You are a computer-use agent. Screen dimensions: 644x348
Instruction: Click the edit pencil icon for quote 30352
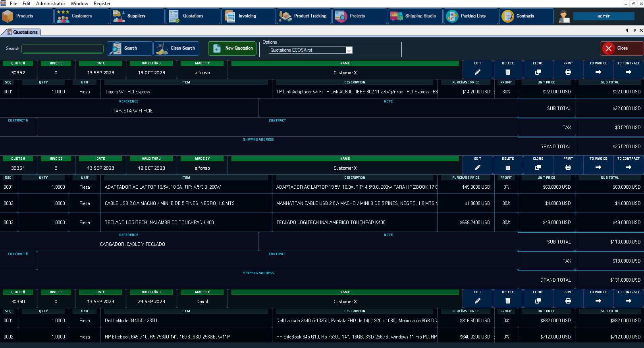pos(477,72)
